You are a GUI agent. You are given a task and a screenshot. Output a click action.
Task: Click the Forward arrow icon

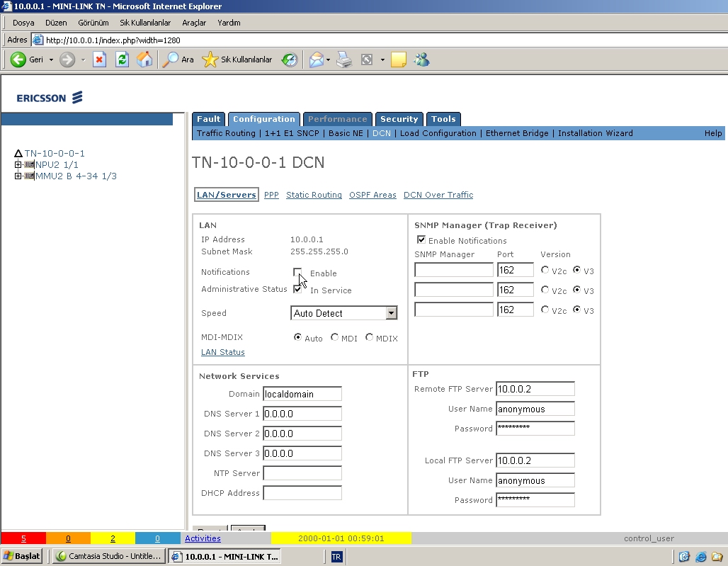coord(67,60)
